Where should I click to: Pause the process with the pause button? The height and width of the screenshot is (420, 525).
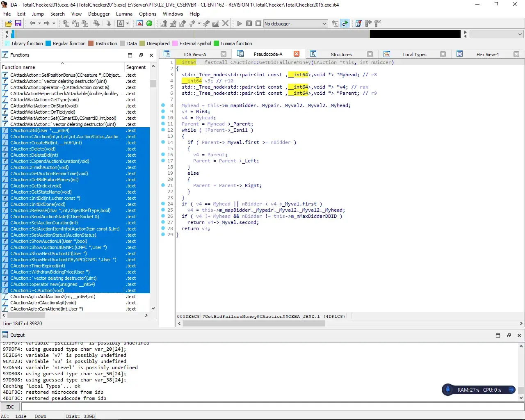(x=249, y=23)
